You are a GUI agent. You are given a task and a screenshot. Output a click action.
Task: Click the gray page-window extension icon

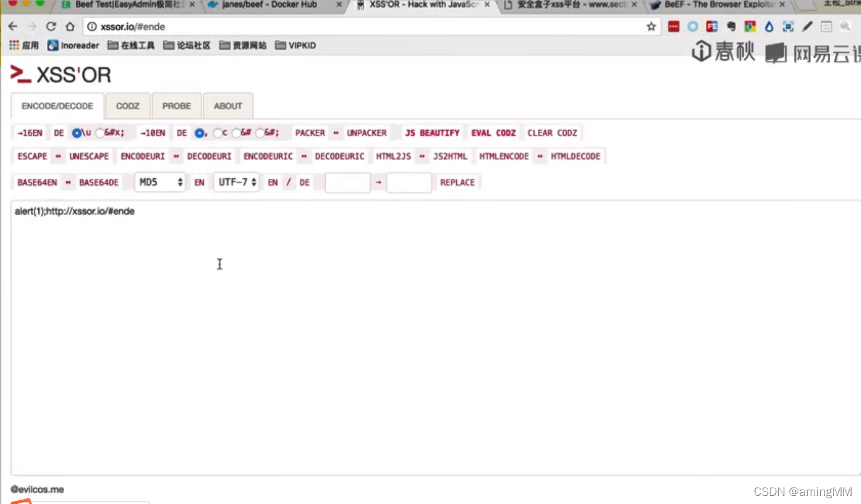(x=826, y=27)
